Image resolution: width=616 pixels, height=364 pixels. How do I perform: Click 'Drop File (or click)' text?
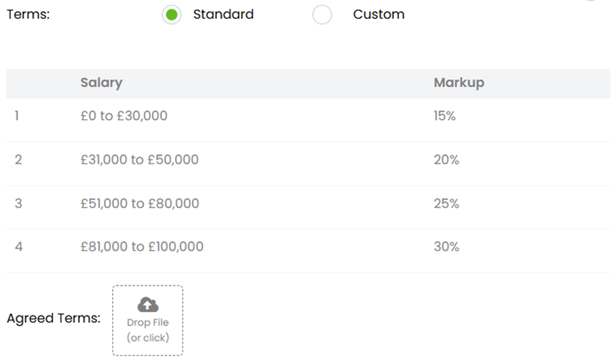click(148, 330)
